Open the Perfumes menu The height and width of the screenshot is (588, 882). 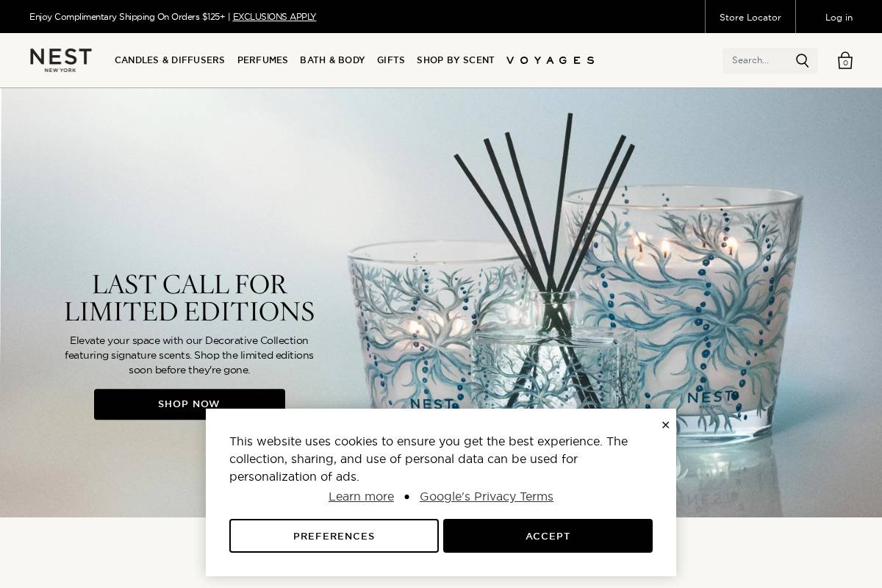[x=262, y=60]
